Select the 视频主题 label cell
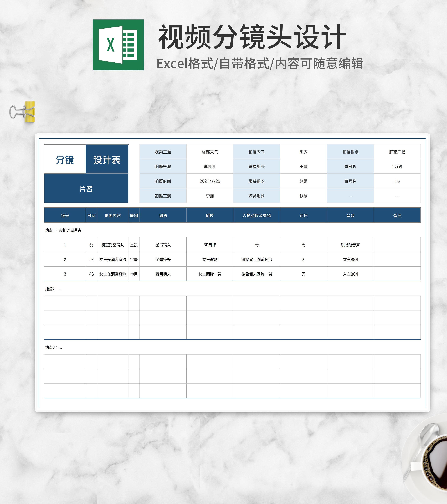Viewport: 447px width, 504px height. coord(163,152)
